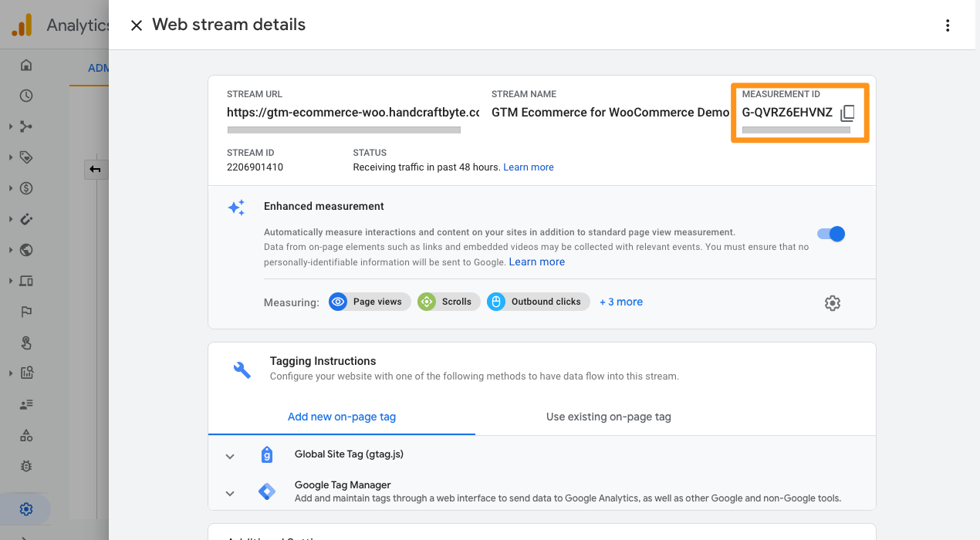Image resolution: width=980 pixels, height=540 pixels.
Task: Open Audiences people-list icon in sidebar
Action: point(26,404)
